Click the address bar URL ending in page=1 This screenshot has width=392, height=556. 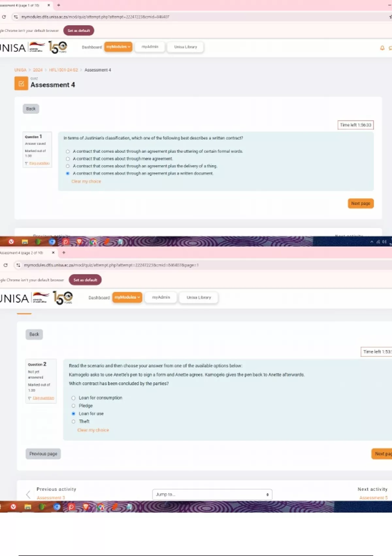pyautogui.click(x=111, y=265)
